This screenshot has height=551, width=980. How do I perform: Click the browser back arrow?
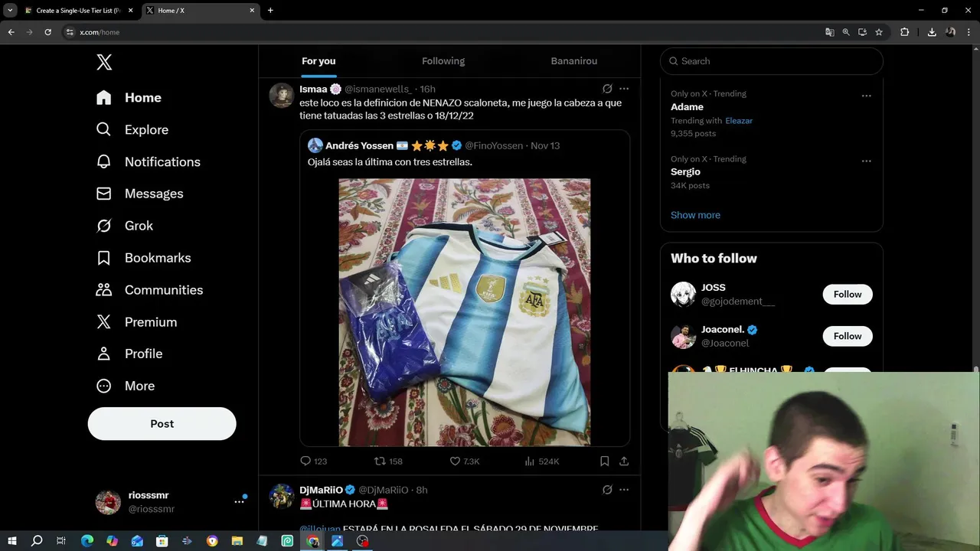[x=11, y=32]
